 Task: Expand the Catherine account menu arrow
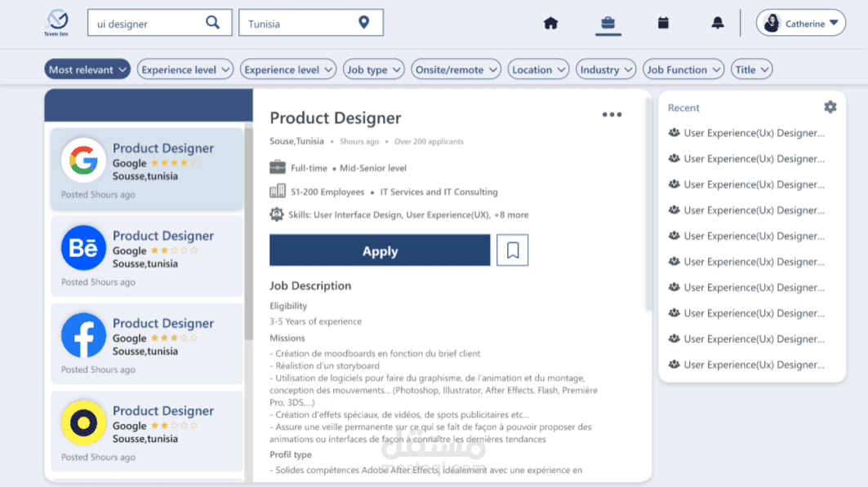[x=834, y=23]
